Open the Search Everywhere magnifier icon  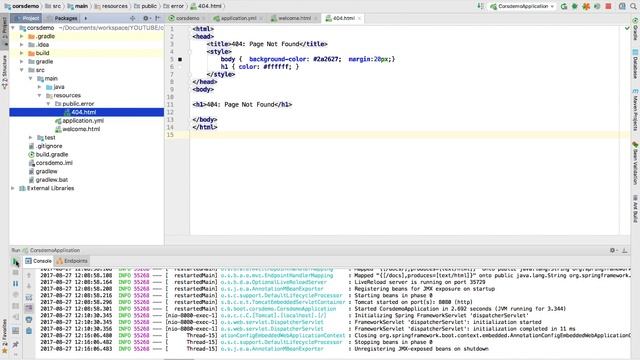[x=633, y=6]
